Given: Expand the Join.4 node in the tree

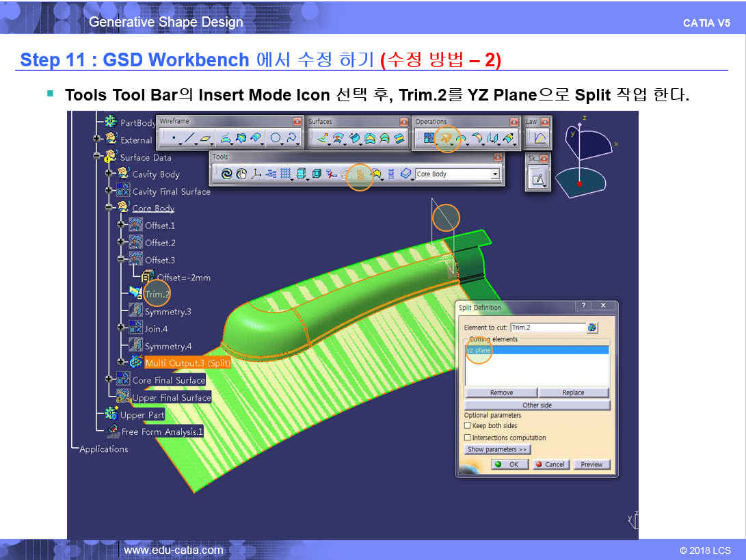Looking at the screenshot, I should 121,329.
